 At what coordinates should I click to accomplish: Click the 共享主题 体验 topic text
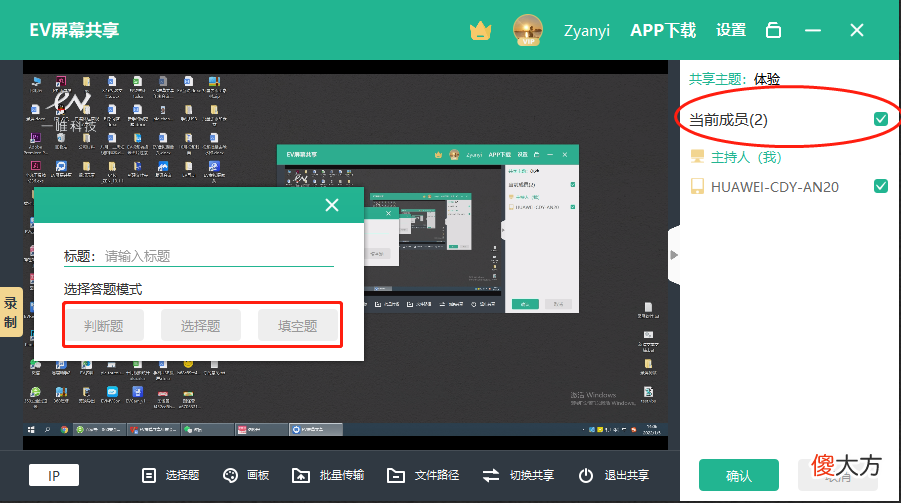point(734,79)
